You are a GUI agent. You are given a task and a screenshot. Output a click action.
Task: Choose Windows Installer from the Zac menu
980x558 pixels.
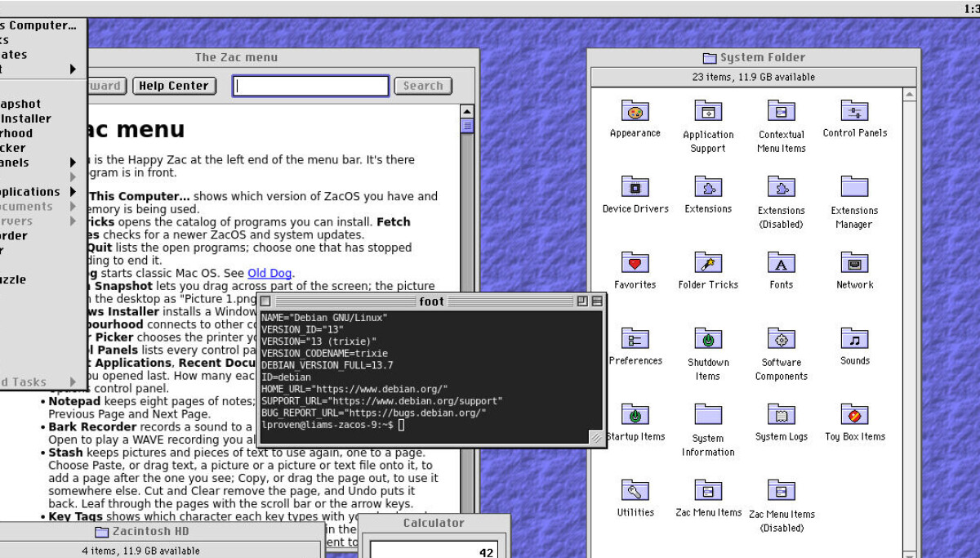[42, 118]
